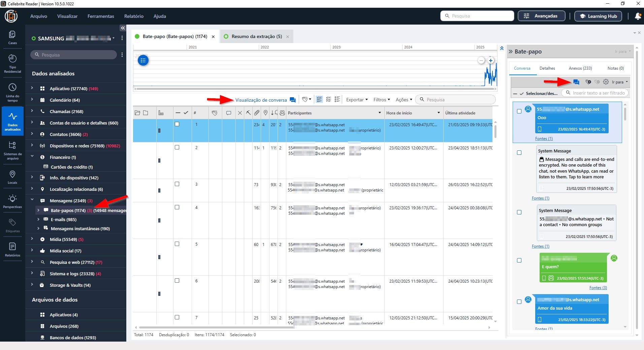Select Dados analisados sidebar icon
The image size is (644, 350).
12,121
